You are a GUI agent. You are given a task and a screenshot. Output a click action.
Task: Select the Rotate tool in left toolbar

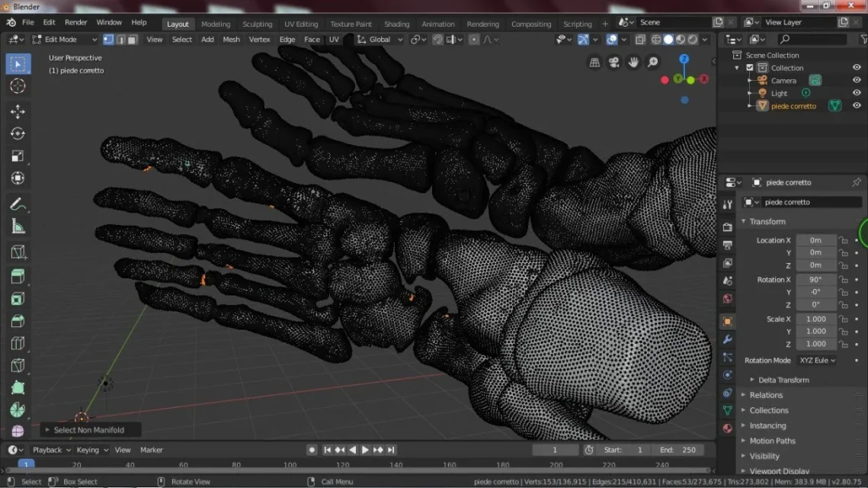[x=18, y=133]
